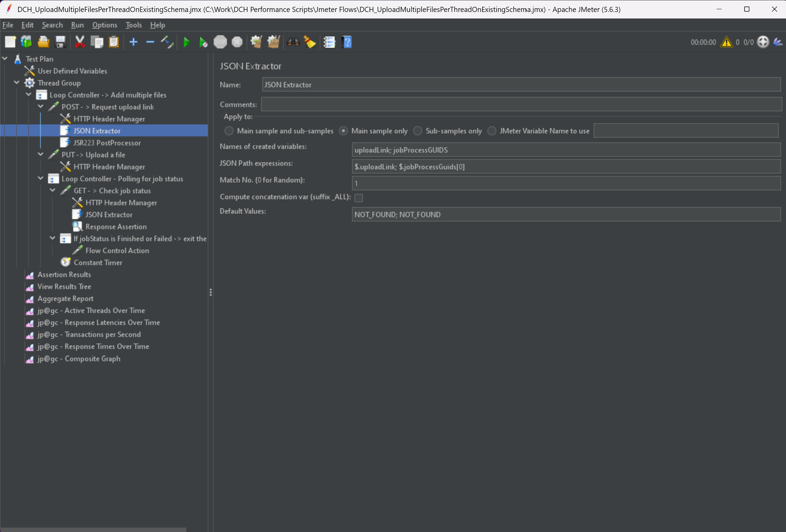The height and width of the screenshot is (532, 786).
Task: Select JMeter Variable Name to use radio
Action: [x=492, y=131]
